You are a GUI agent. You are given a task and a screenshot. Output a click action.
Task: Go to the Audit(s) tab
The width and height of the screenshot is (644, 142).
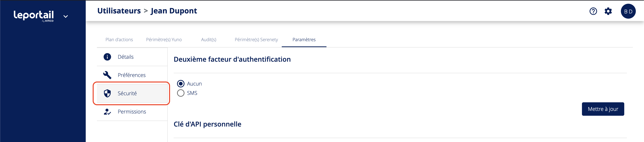(x=209, y=40)
